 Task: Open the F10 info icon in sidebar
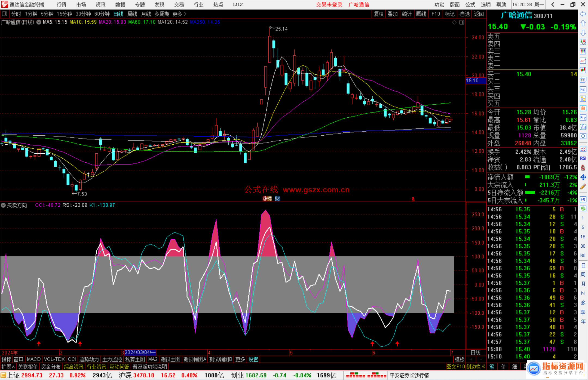pyautogui.click(x=583, y=89)
